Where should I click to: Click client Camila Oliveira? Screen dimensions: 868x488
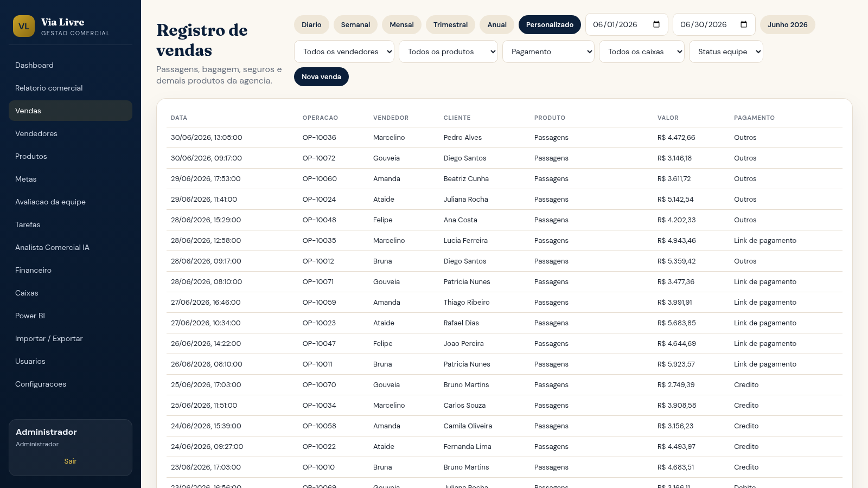click(468, 426)
